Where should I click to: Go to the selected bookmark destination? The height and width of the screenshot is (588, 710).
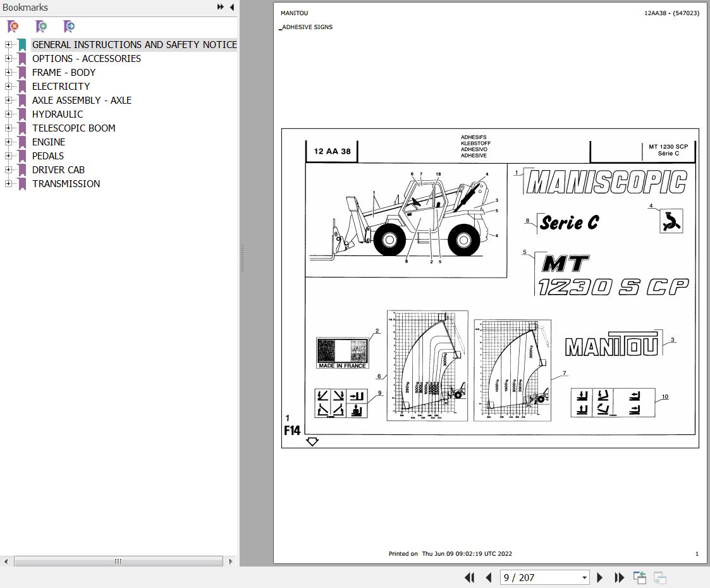pos(68,27)
